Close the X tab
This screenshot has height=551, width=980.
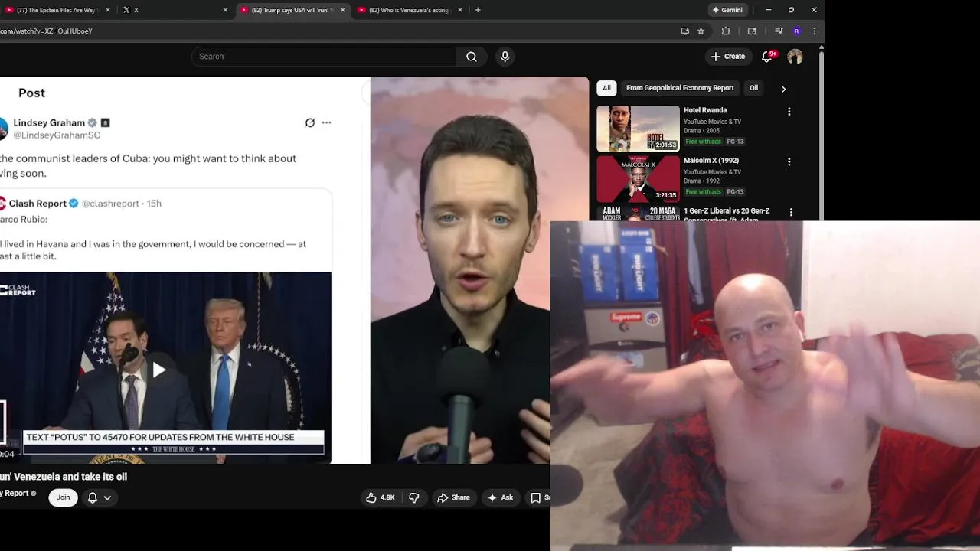tap(225, 10)
